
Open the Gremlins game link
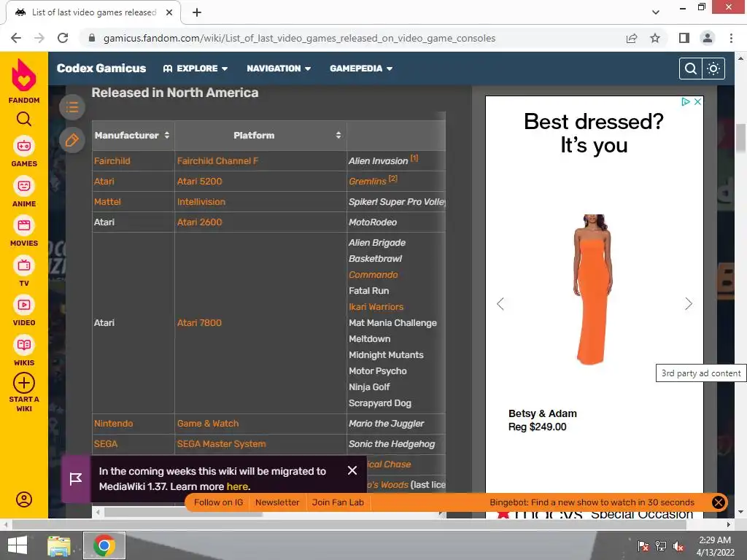point(368,182)
